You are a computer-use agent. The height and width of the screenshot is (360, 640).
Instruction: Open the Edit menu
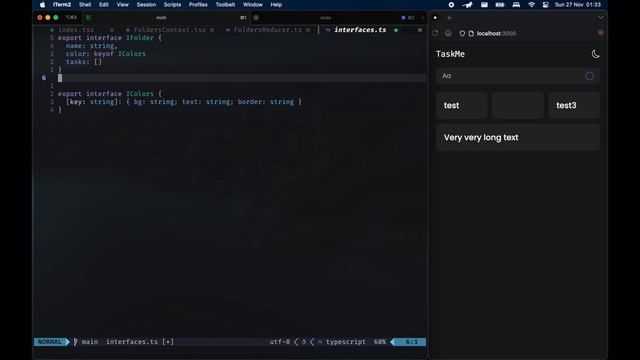click(x=104, y=5)
